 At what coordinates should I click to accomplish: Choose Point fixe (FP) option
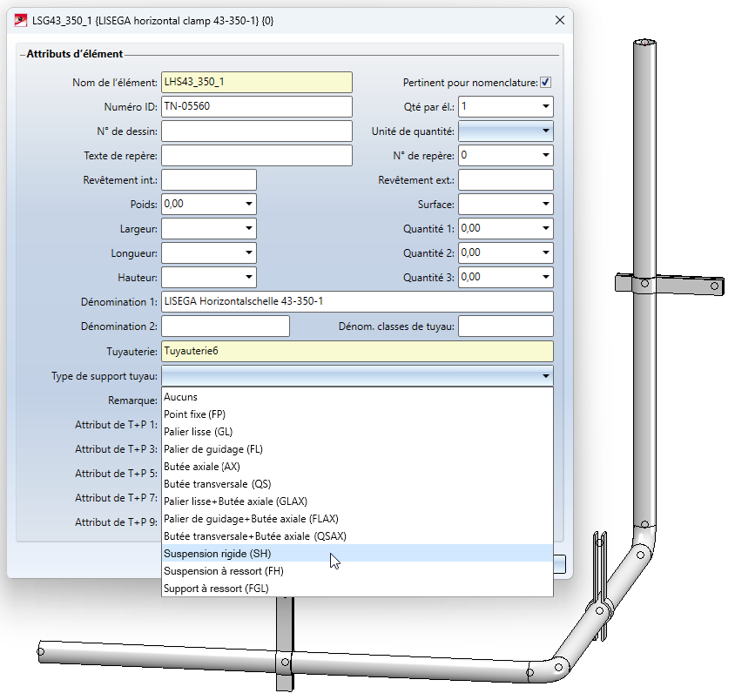coord(357,414)
